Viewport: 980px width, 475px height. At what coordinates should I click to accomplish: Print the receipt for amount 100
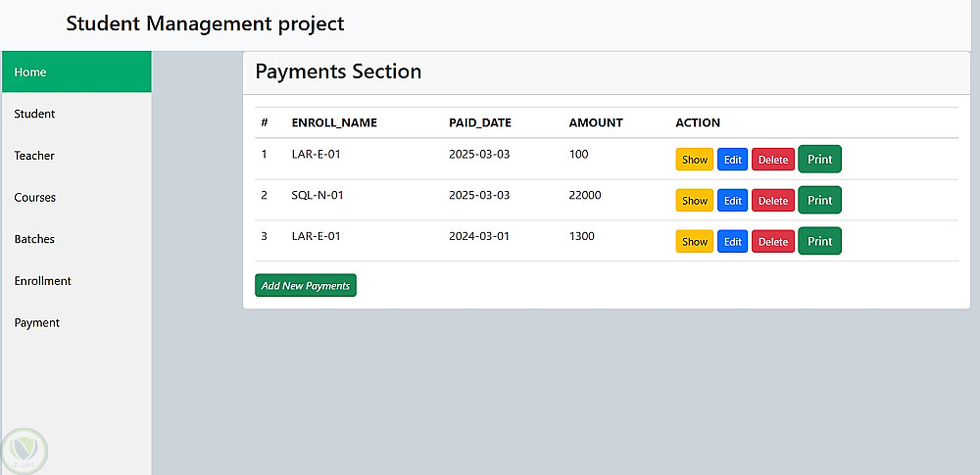(x=819, y=159)
